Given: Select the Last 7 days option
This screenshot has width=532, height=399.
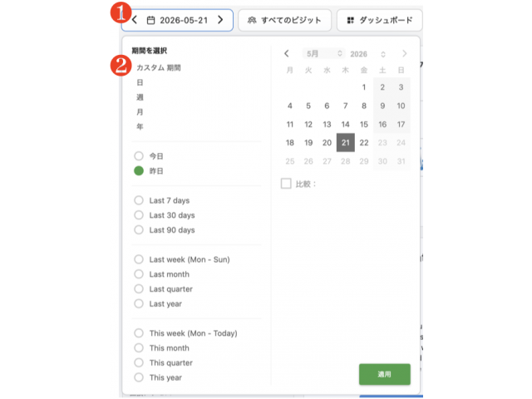Looking at the screenshot, I should point(139,200).
